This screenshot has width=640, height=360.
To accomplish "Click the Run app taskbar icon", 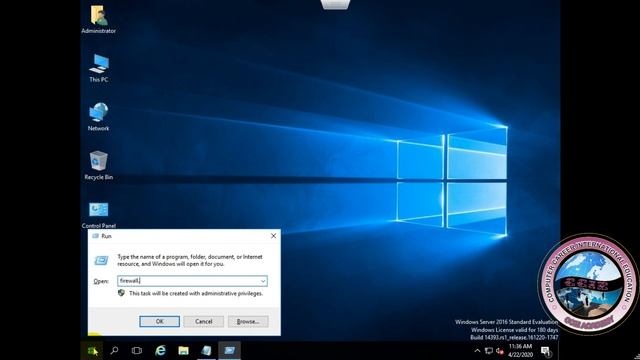I will point(229,350).
